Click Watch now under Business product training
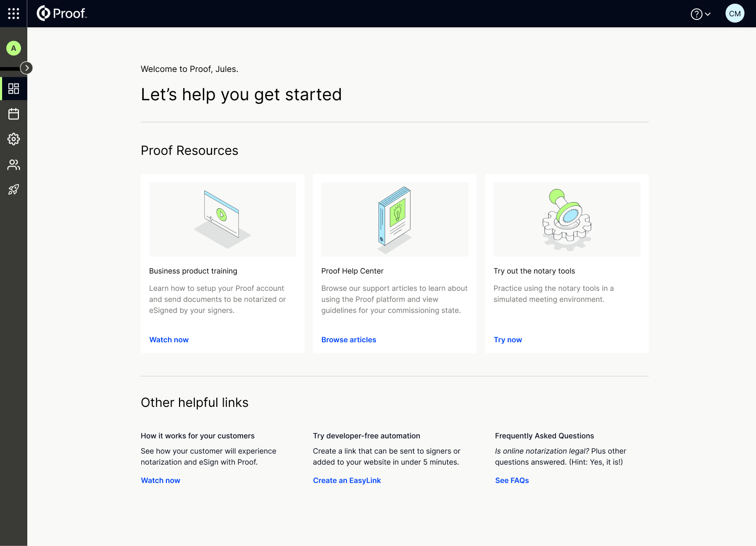The image size is (756, 546). coord(169,340)
